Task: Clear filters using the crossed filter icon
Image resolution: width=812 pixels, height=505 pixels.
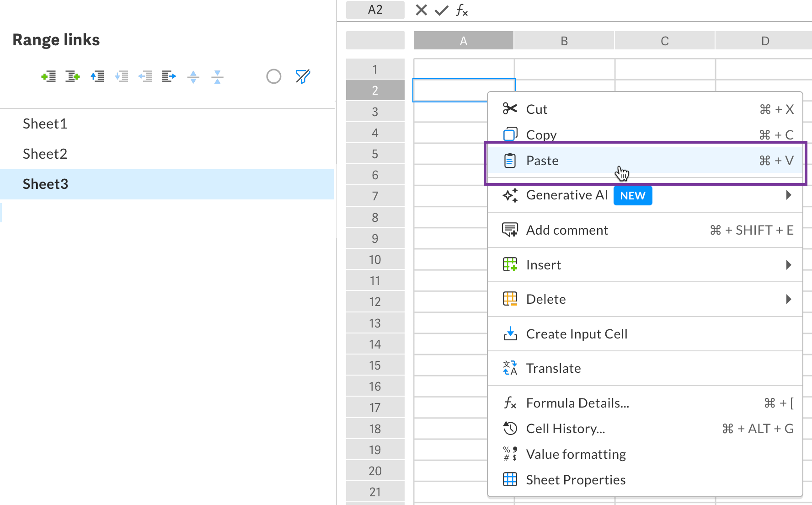Action: tap(303, 76)
